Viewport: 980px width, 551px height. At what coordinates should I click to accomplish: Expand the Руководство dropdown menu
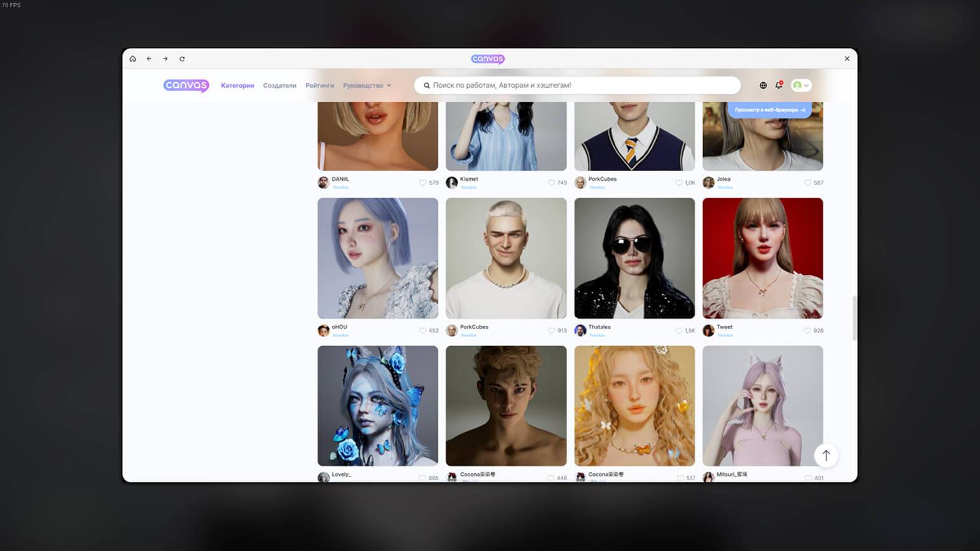click(367, 85)
